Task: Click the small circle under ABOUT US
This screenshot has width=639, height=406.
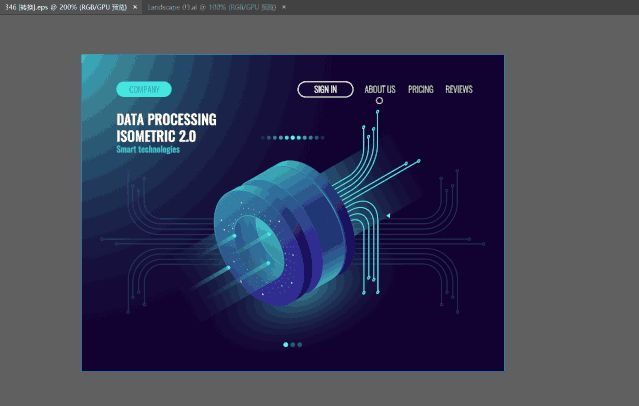Action: click(379, 101)
